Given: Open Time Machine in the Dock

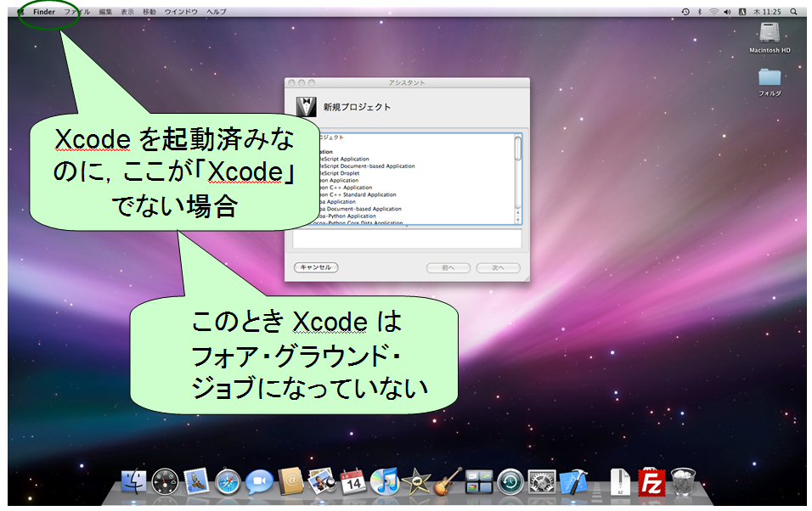Looking at the screenshot, I should [510, 482].
